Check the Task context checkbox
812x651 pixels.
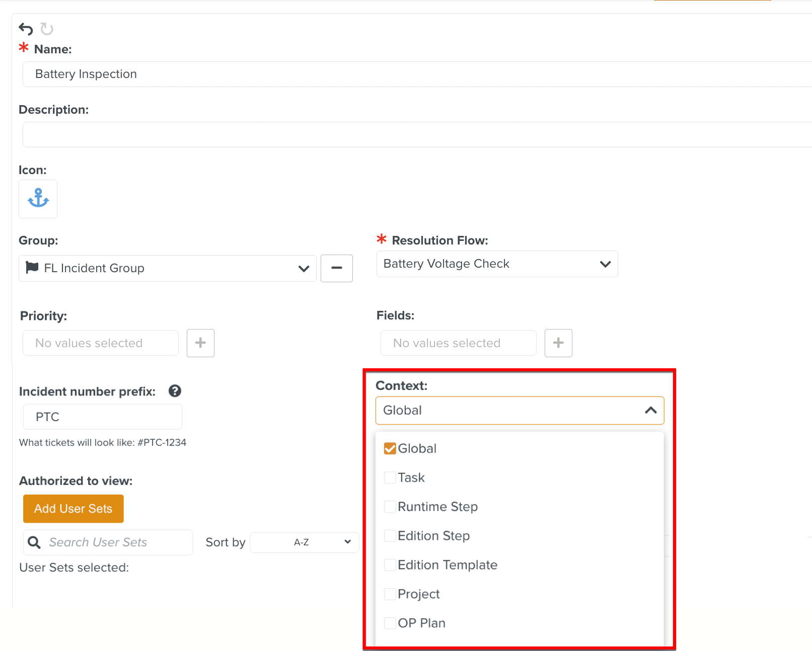390,477
